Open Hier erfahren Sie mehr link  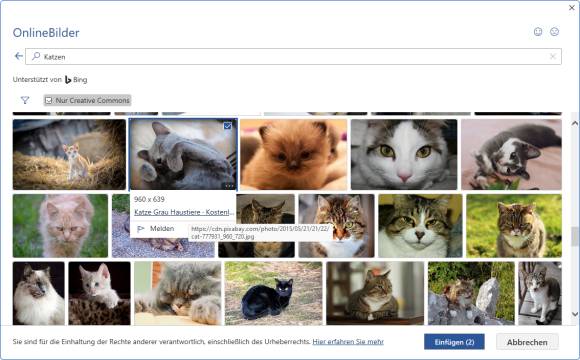[348, 342]
